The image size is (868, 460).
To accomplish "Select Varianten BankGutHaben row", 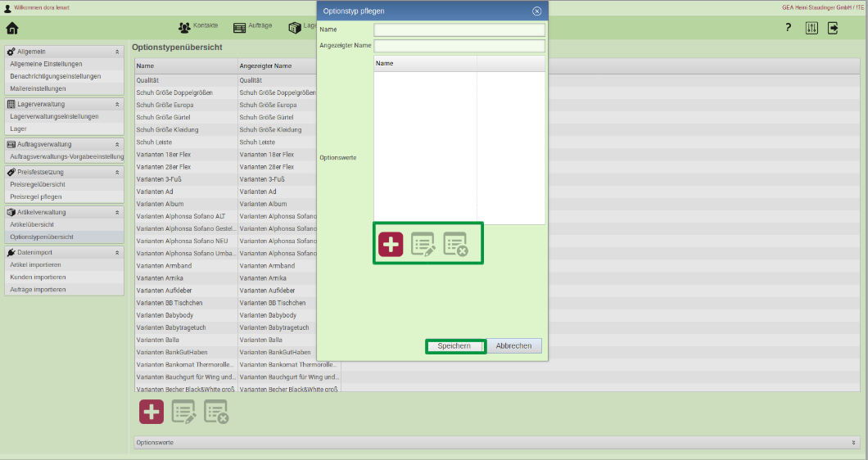I will pyautogui.click(x=226, y=352).
